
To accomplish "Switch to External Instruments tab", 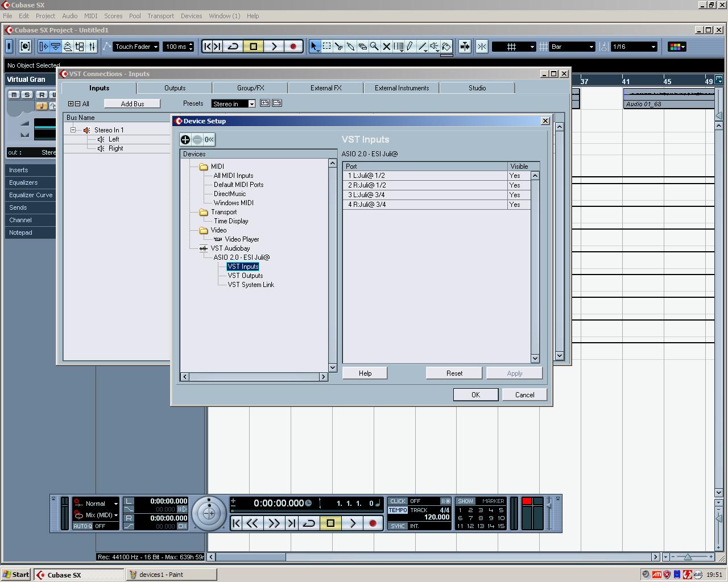I will [402, 88].
